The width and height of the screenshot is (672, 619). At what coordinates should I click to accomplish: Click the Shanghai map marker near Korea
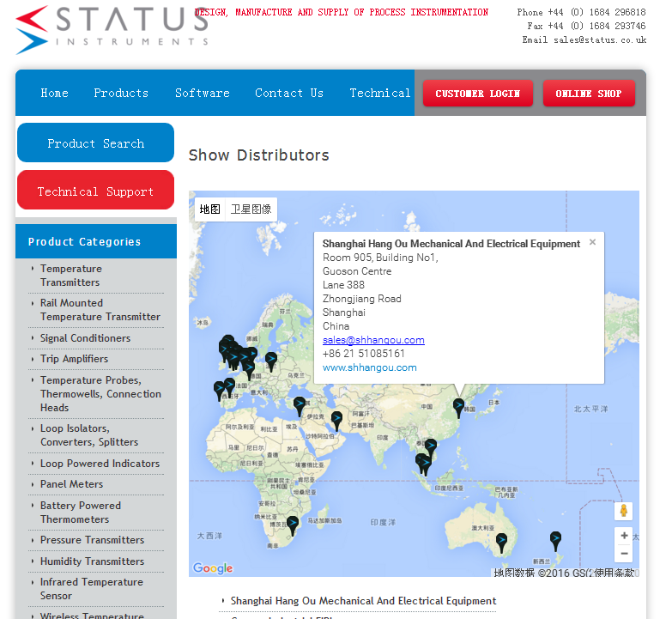click(x=458, y=408)
